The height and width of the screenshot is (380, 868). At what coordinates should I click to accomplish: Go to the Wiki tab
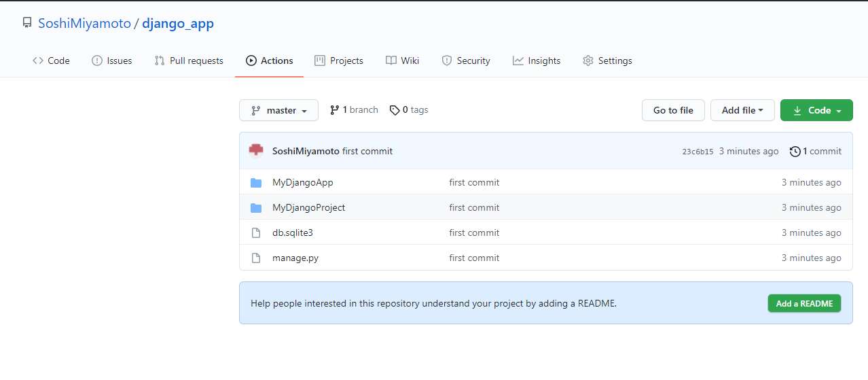pos(402,61)
